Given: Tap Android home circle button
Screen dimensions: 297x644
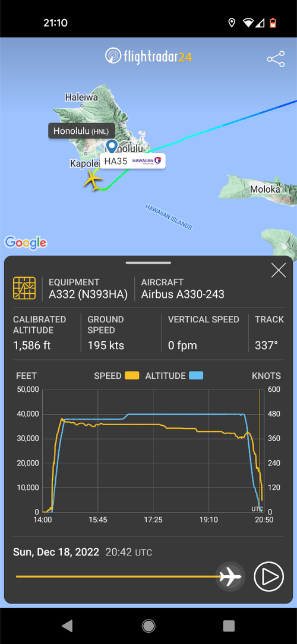Looking at the screenshot, I should click(148, 626).
